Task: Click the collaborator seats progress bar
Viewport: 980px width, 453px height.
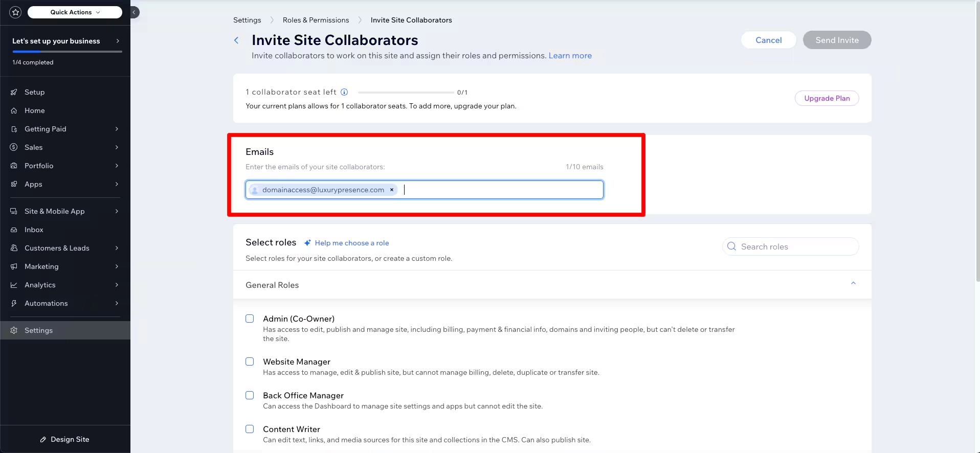Action: coord(406,93)
